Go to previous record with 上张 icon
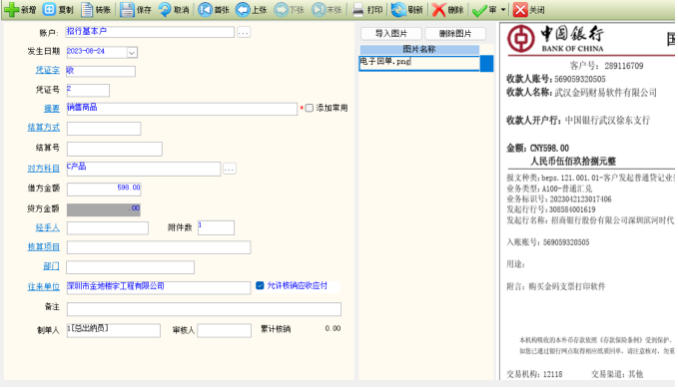This screenshot has height=390, width=678. 243,10
